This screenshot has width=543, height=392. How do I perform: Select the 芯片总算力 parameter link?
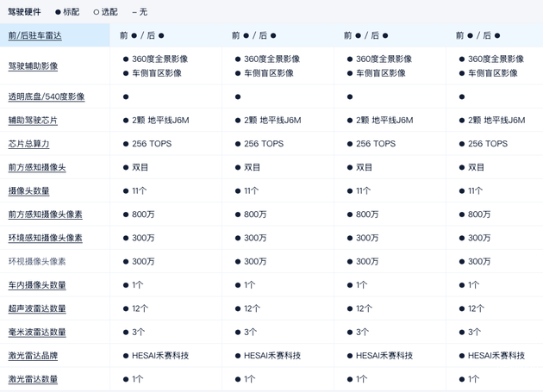click(x=29, y=144)
